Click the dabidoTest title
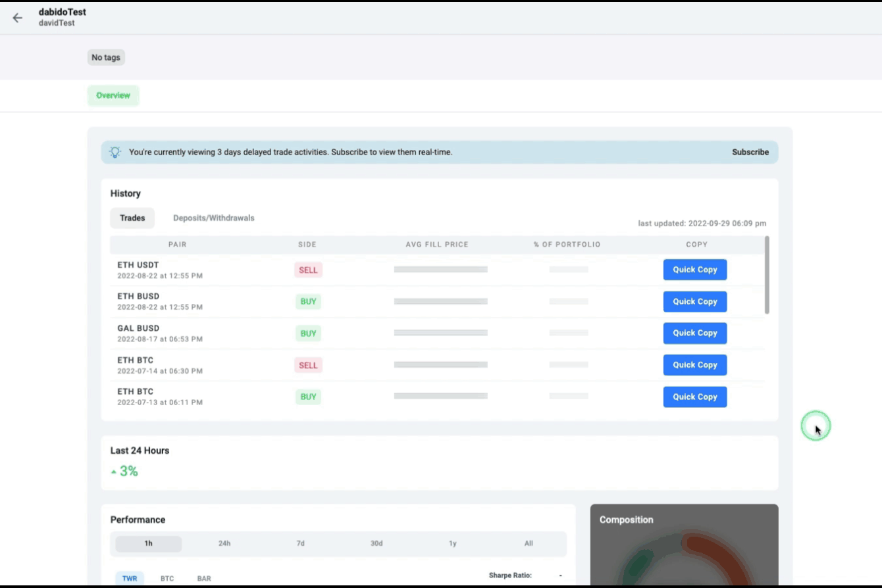 63,12
